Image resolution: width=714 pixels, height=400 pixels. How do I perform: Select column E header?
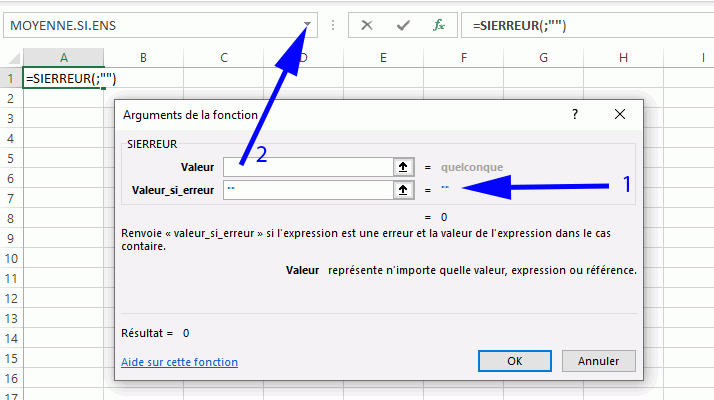[x=383, y=58]
